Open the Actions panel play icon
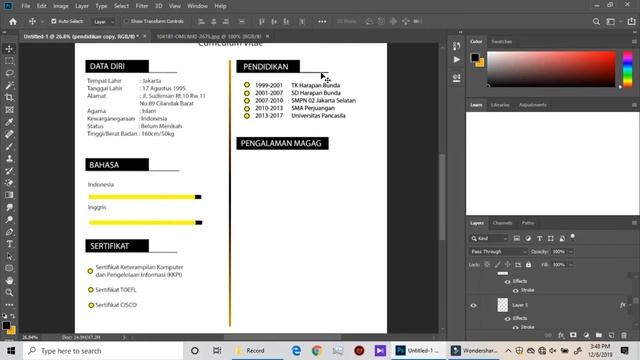This screenshot has width=640, height=360. [x=457, y=60]
